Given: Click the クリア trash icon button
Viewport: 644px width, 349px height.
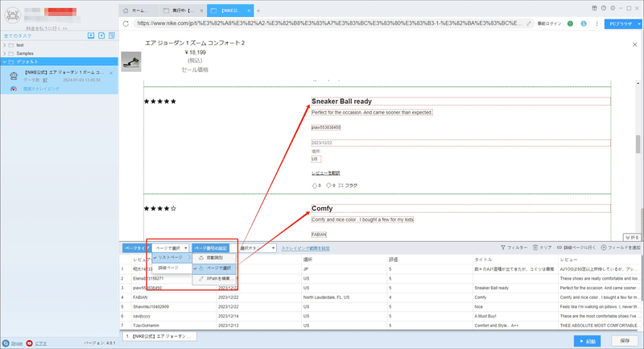Looking at the screenshot, I should point(542,247).
